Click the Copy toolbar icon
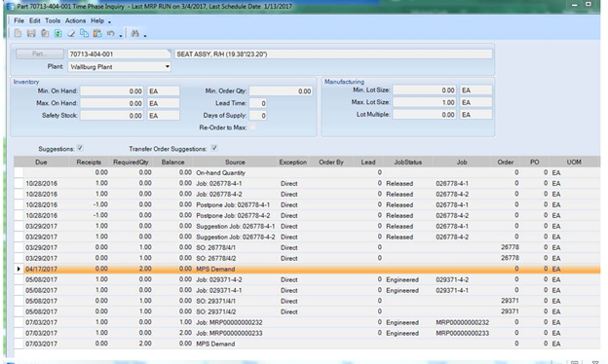The image size is (608, 364). (x=84, y=33)
